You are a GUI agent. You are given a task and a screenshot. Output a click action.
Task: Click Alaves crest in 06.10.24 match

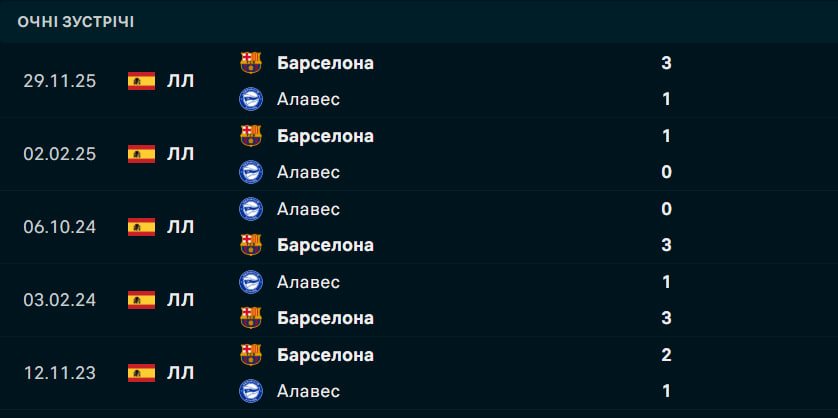pos(251,208)
